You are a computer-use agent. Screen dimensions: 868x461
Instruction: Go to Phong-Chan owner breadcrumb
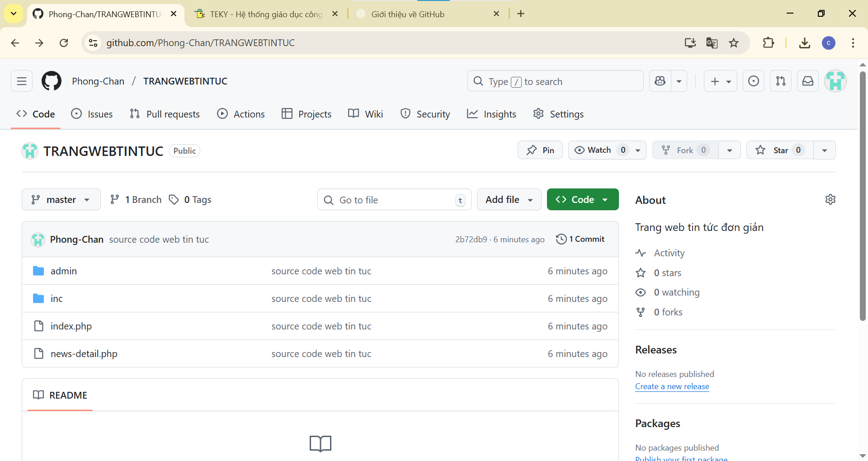[x=98, y=81]
